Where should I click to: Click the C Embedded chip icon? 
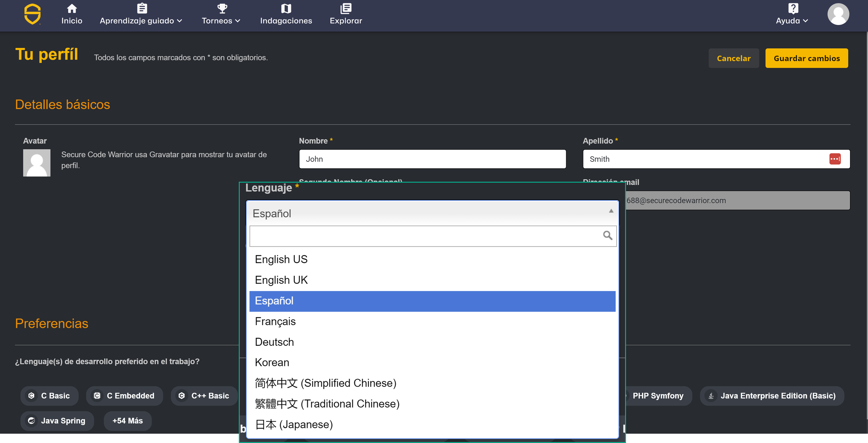[97, 396]
